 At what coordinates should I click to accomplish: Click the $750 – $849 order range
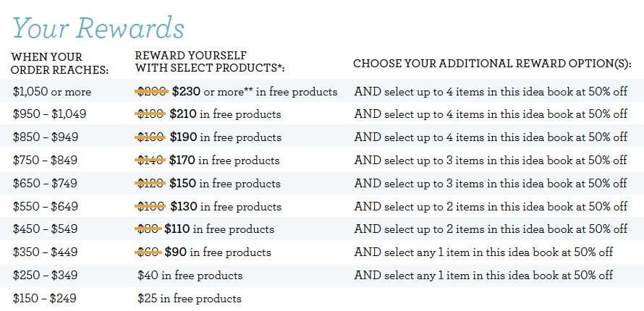pyautogui.click(x=45, y=160)
